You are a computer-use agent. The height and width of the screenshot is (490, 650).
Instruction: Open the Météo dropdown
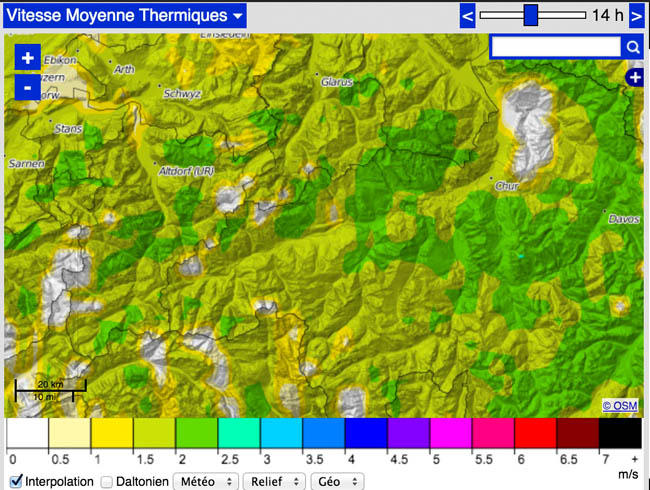tap(206, 482)
